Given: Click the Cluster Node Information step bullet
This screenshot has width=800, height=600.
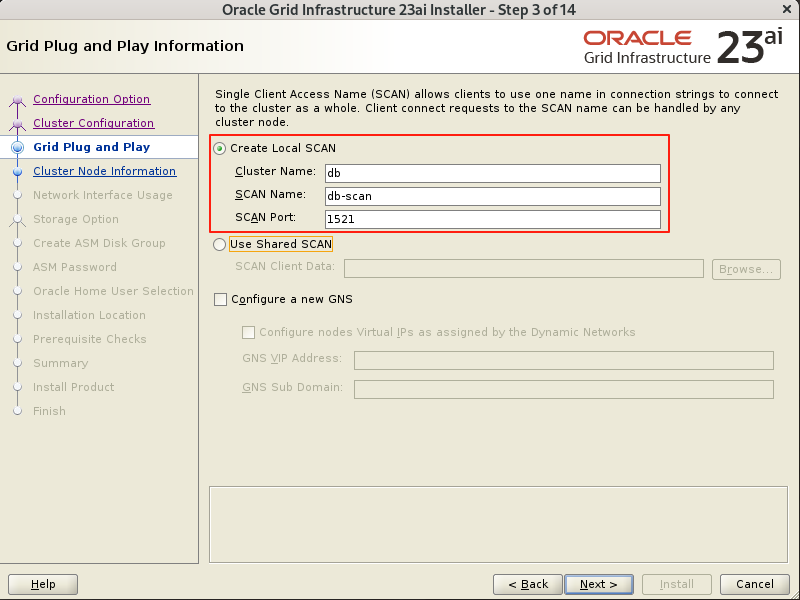Looking at the screenshot, I should pyautogui.click(x=17, y=171).
